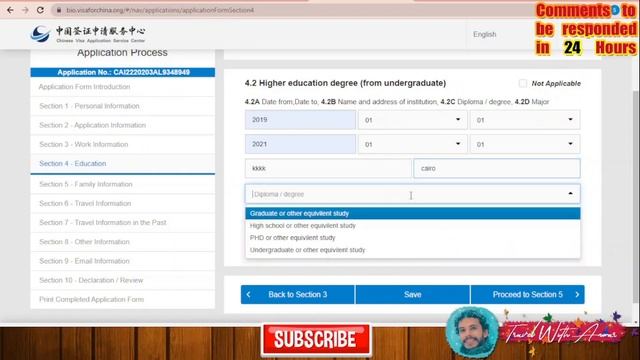640x360 pixels.
Task: Open the start day dropdown
Action: [524, 120]
